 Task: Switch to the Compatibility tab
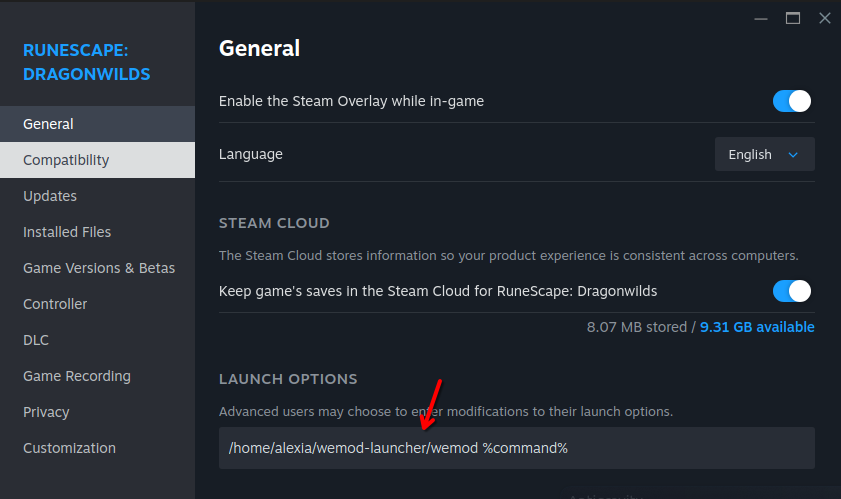66,160
